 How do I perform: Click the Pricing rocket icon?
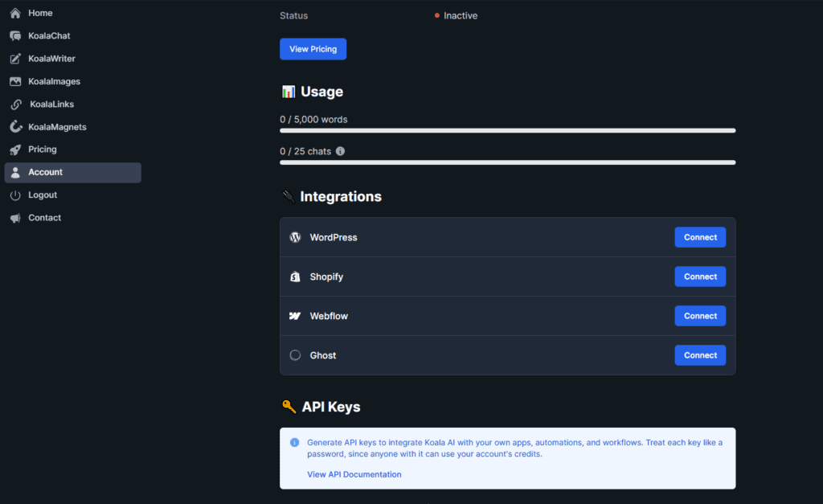15,150
